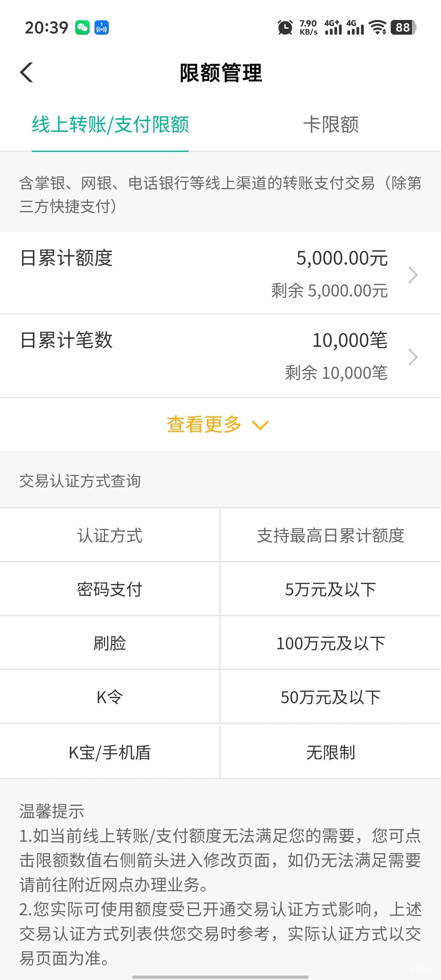
Task: Tap the 日累计笔数 row
Action: [x=66, y=340]
